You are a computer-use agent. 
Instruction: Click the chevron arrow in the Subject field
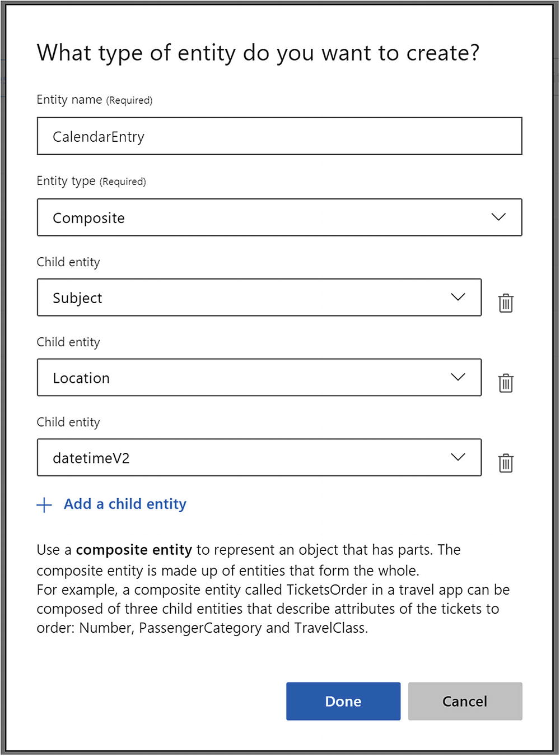(x=458, y=297)
